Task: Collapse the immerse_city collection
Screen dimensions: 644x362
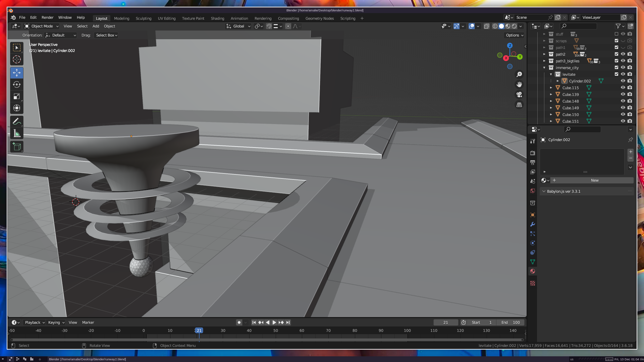Action: 544,68
